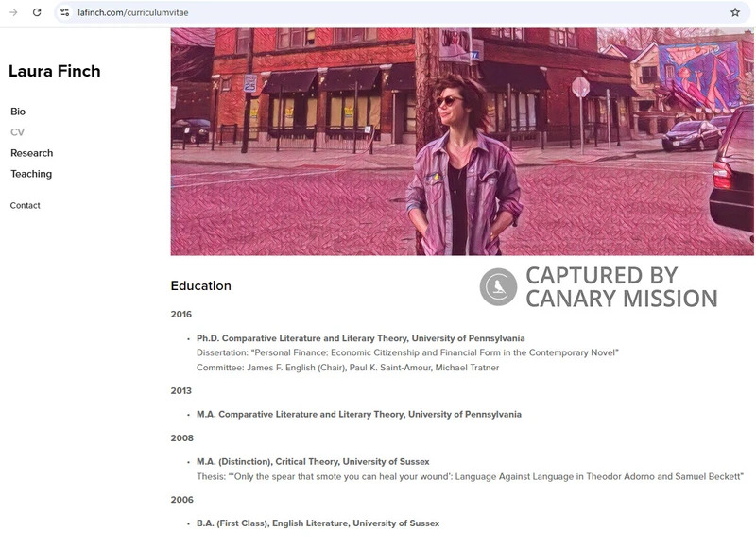
Task: Click the browser forward arrow
Action: tap(13, 12)
